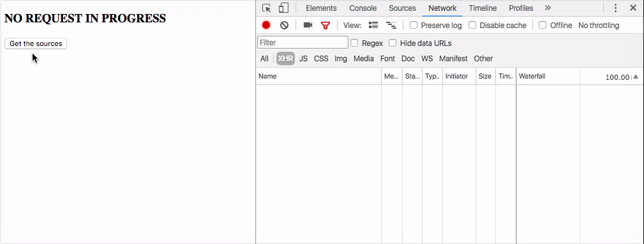Click into the Filter text field
Image resolution: width=644 pixels, height=244 pixels.
[x=303, y=43]
